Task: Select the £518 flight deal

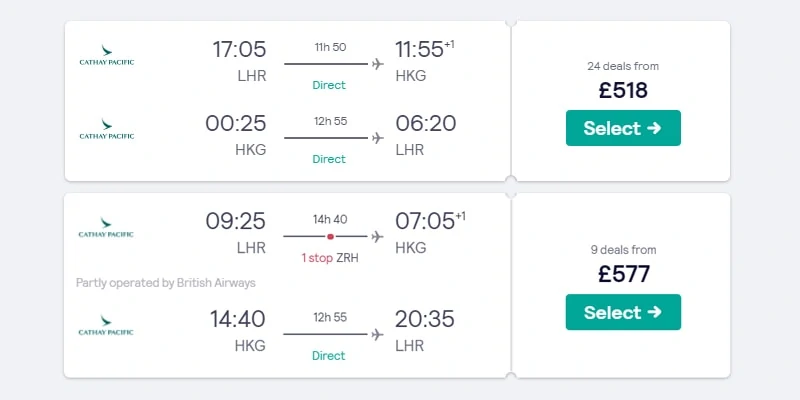Action: (x=623, y=128)
